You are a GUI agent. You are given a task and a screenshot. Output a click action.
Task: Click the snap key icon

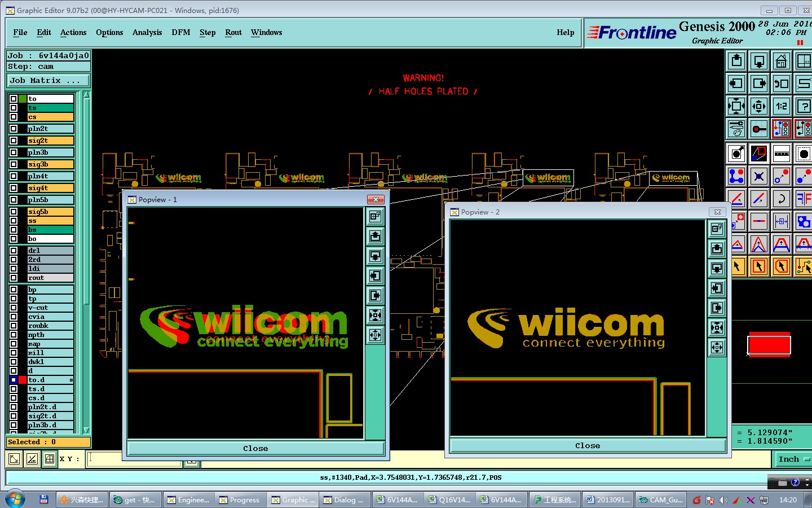click(x=759, y=129)
